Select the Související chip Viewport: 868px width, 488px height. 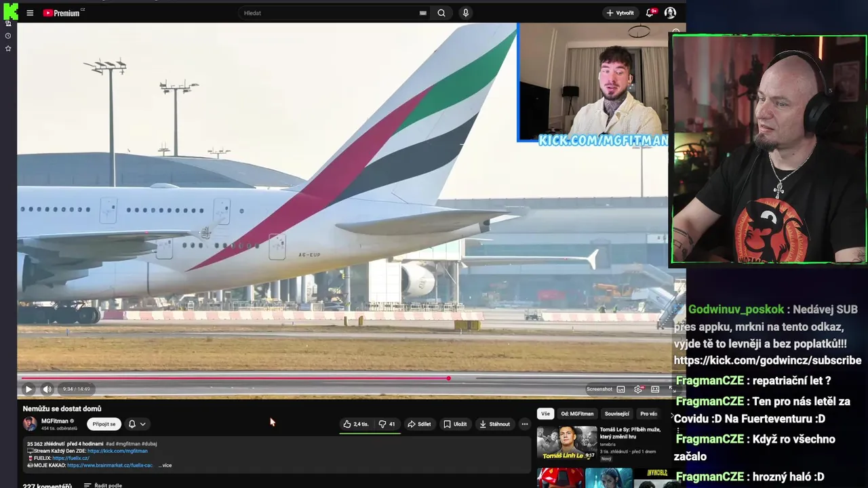point(617,413)
